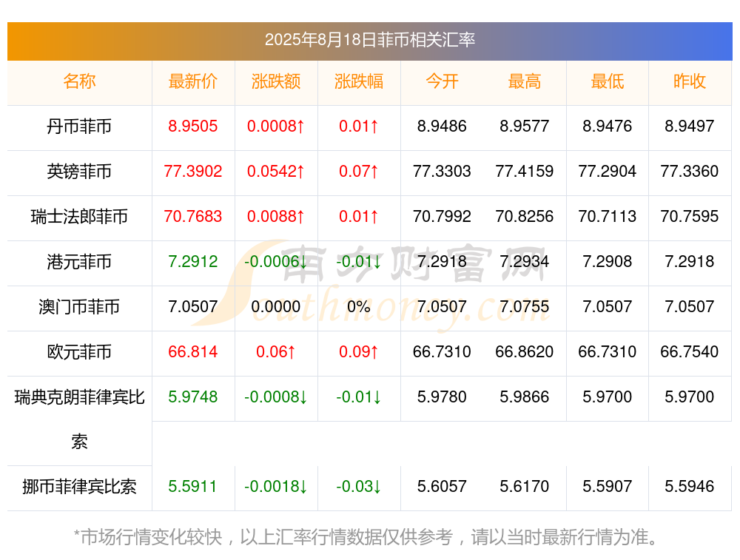The image size is (740, 560).
Task: Click change amount -0.0018↓
Action: pyautogui.click(x=275, y=487)
